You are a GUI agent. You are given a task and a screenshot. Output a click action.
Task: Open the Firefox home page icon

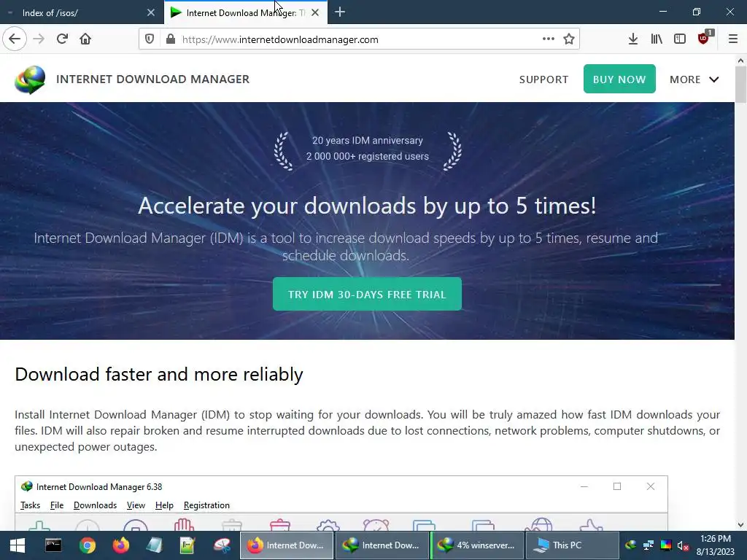85,39
